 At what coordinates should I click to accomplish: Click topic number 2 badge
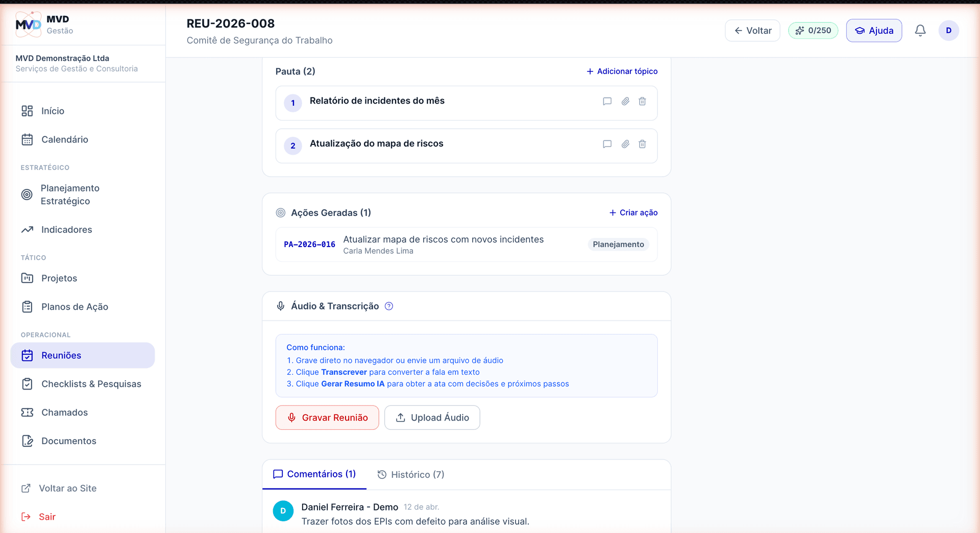(293, 146)
